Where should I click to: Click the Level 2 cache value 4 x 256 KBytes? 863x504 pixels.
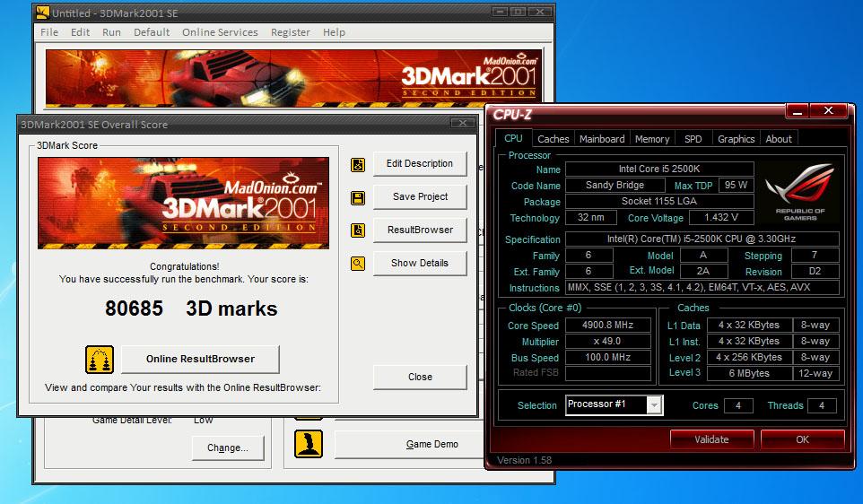click(749, 357)
